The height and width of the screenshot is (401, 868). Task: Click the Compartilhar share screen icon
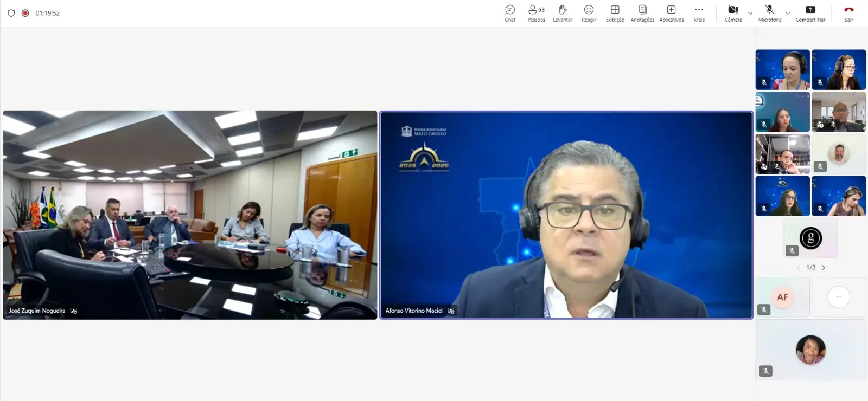tap(810, 10)
